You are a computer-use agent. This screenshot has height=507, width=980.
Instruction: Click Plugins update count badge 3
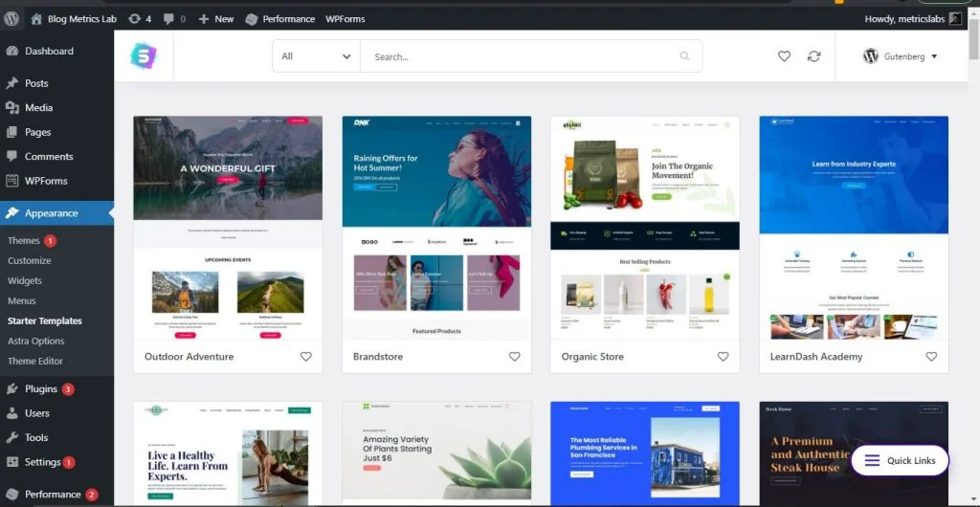[x=68, y=389]
